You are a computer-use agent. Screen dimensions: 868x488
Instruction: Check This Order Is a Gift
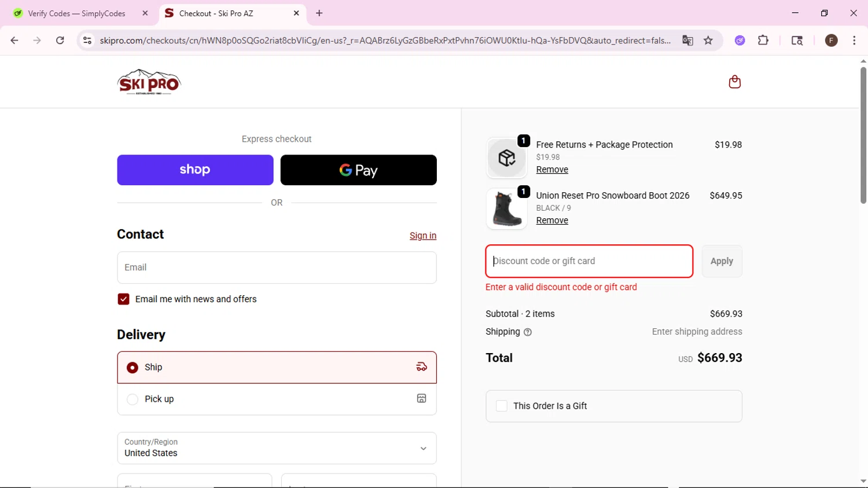502,406
